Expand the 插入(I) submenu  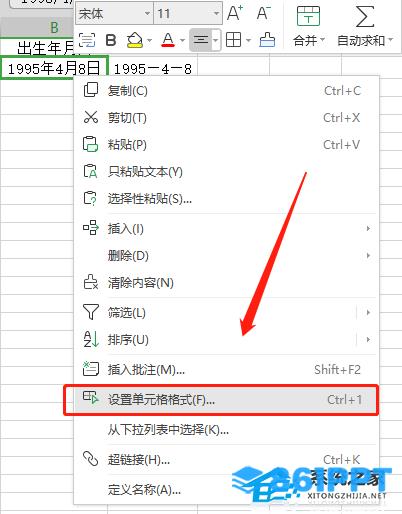coord(226,229)
